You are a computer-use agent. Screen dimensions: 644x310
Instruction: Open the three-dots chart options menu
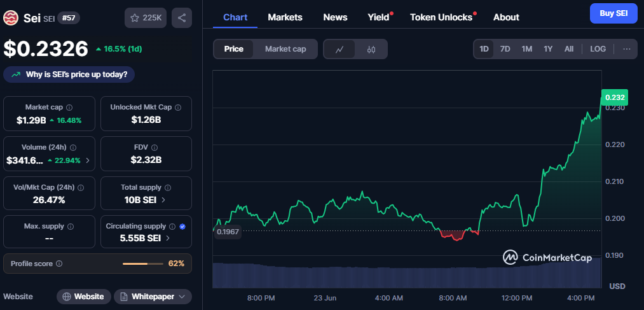(x=627, y=49)
